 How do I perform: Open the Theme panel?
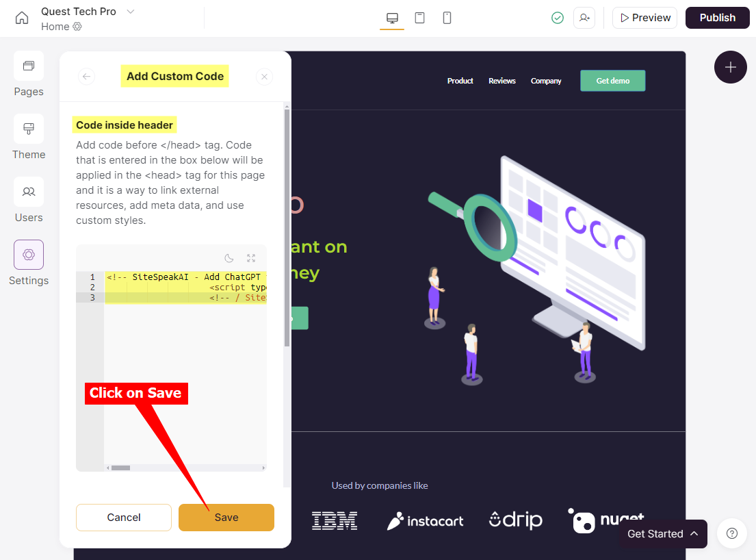pyautogui.click(x=29, y=138)
